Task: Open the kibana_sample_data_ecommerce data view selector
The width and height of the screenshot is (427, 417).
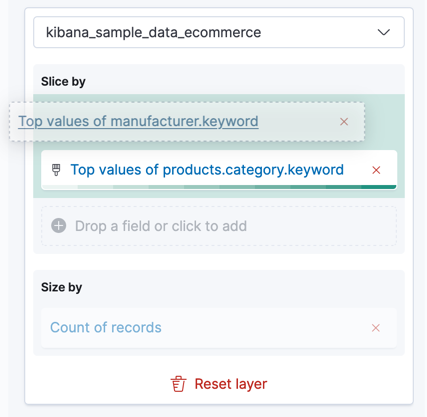Action: point(219,32)
